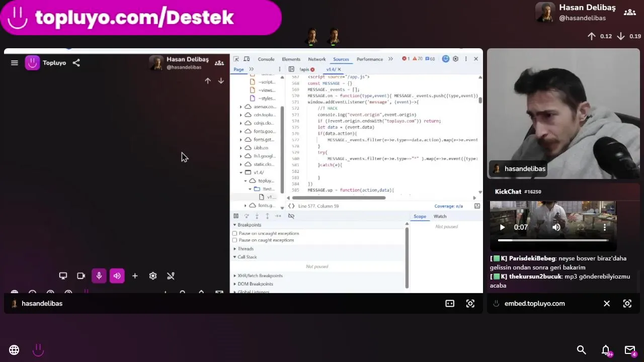This screenshot has width=644, height=362.
Task: Toggle DevTools device toolbar icon
Action: pos(246,59)
